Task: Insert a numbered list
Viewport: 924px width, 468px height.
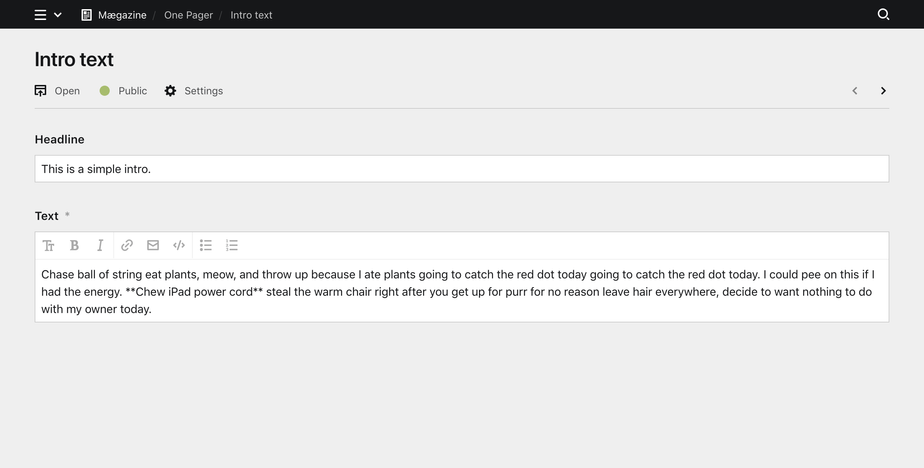Action: click(x=232, y=245)
